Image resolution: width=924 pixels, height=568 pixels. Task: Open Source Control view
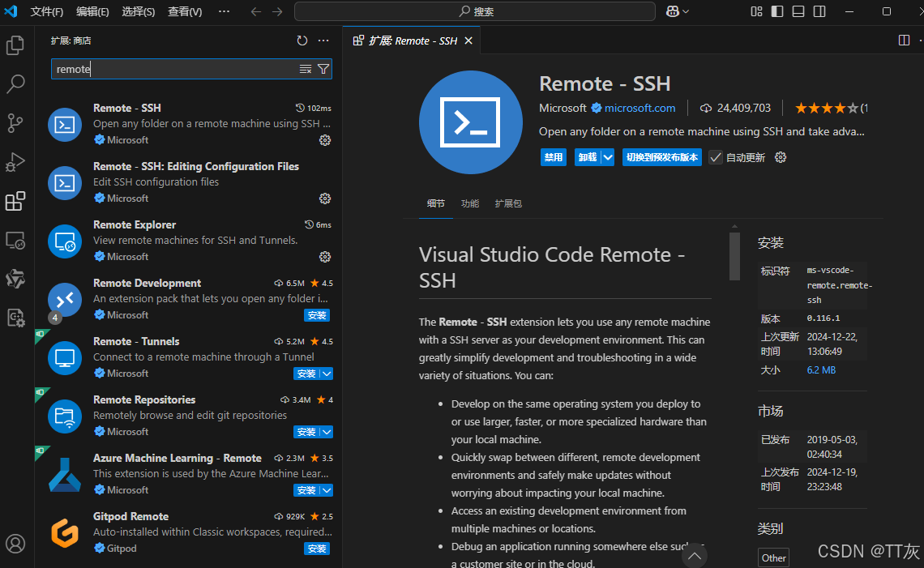pos(15,123)
